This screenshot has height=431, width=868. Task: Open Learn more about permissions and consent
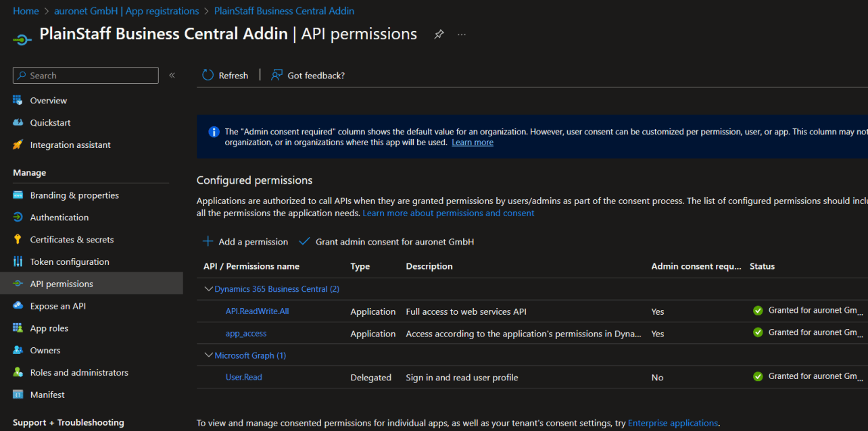(x=448, y=213)
